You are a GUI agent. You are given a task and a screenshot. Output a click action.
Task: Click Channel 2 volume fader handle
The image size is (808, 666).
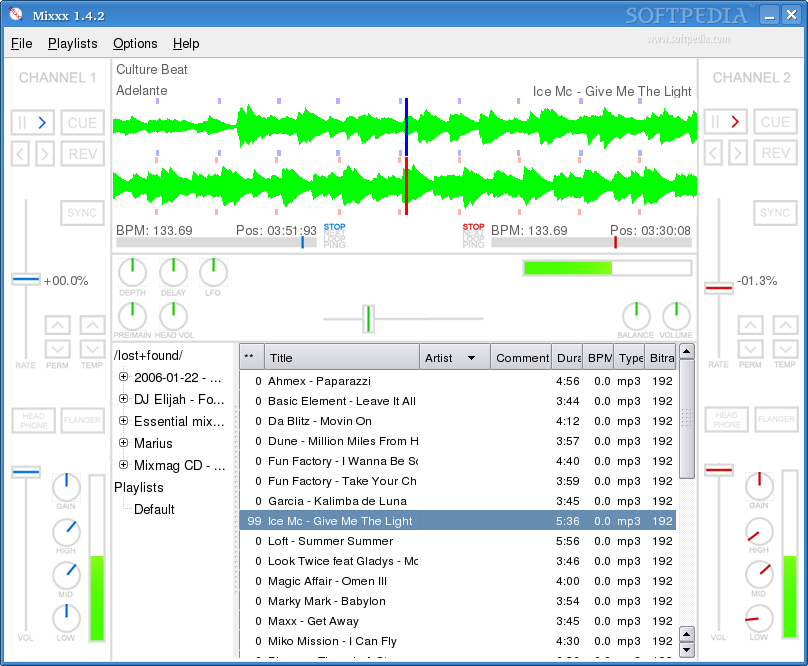(719, 470)
